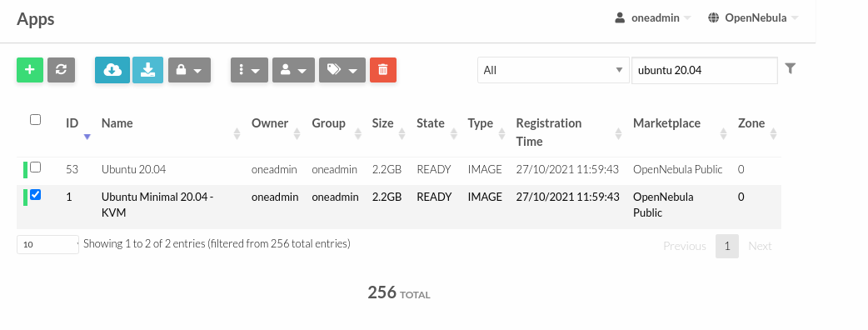Toggle the select-all header checkbox
Screen dimensions: 868x330
pos(36,120)
